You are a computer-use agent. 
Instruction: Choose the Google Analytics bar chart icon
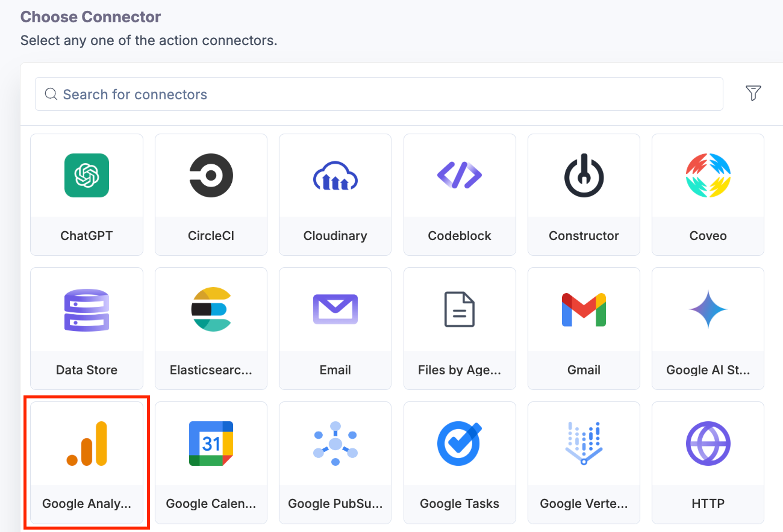pyautogui.click(x=87, y=443)
